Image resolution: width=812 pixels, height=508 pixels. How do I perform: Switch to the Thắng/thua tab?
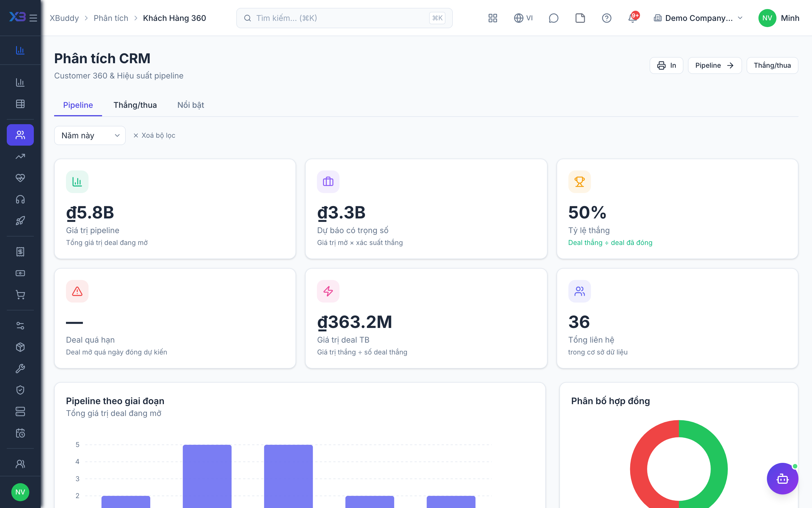click(x=135, y=105)
